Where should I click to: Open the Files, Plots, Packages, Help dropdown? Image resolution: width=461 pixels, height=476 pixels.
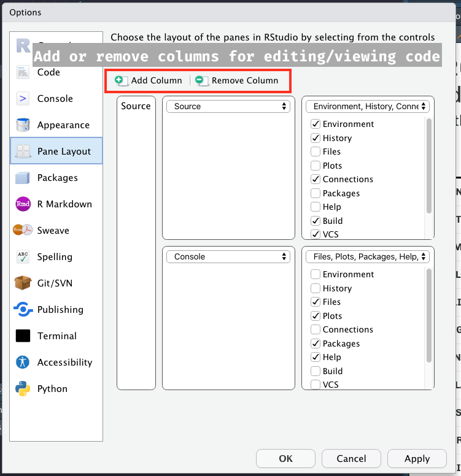[x=368, y=256]
